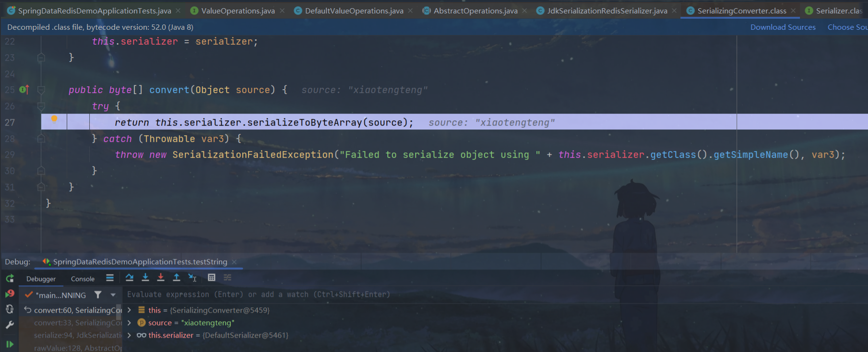Click the convert method name on line 25
This screenshot has width=868, height=352.
[169, 90]
